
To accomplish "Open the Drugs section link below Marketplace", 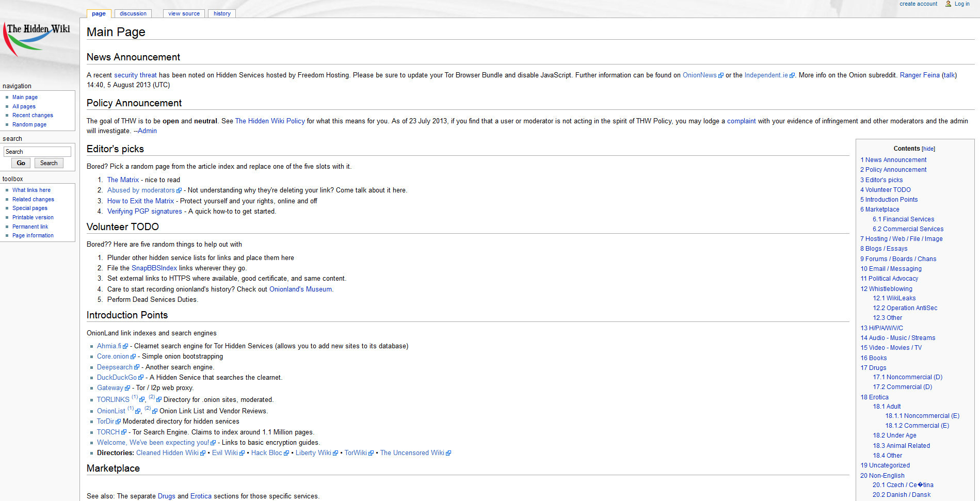I will click(166, 496).
